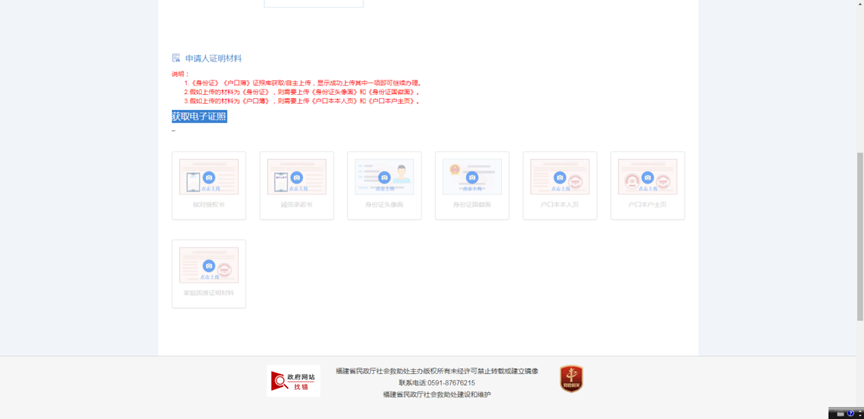
Task: Upload the 身份证头像面 photo via camera icon
Action: 384,178
